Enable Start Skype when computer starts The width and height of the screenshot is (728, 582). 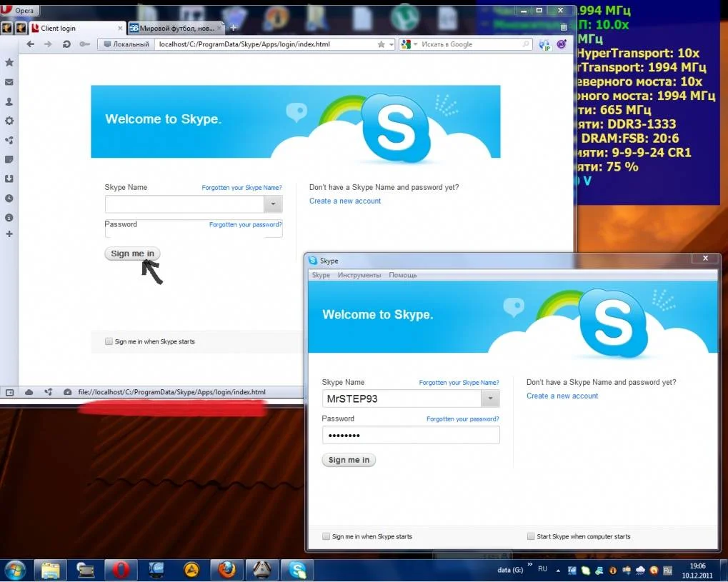(x=531, y=536)
